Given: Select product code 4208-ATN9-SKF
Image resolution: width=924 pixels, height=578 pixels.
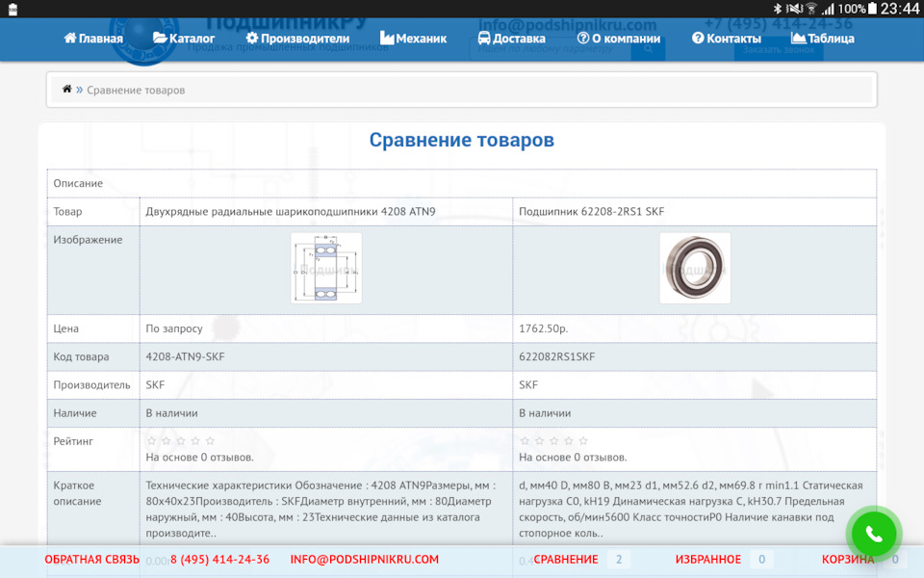Looking at the screenshot, I should point(185,356).
